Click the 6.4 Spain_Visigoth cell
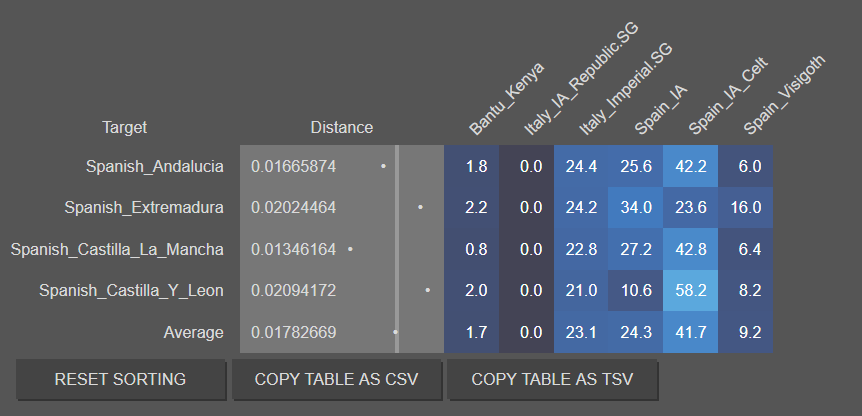 745,249
